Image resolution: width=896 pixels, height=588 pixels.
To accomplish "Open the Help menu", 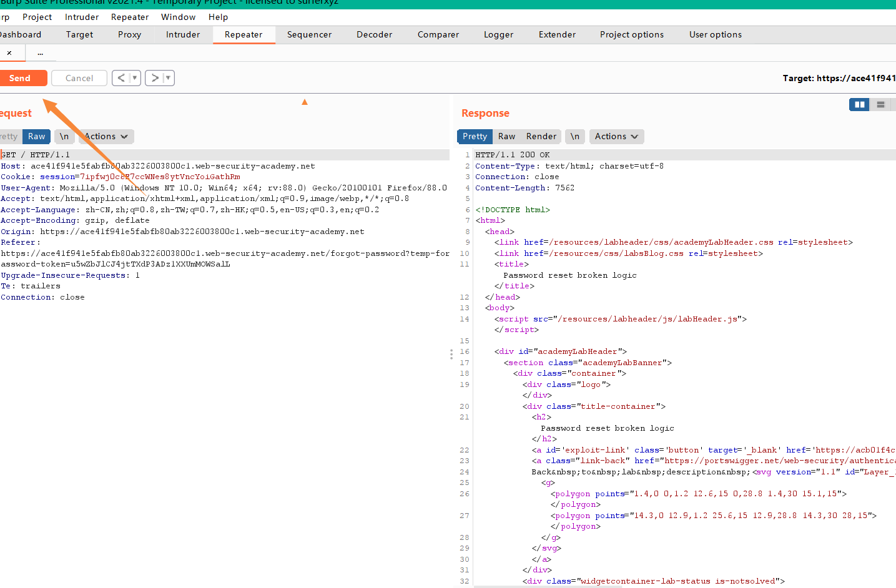I will pyautogui.click(x=218, y=17).
